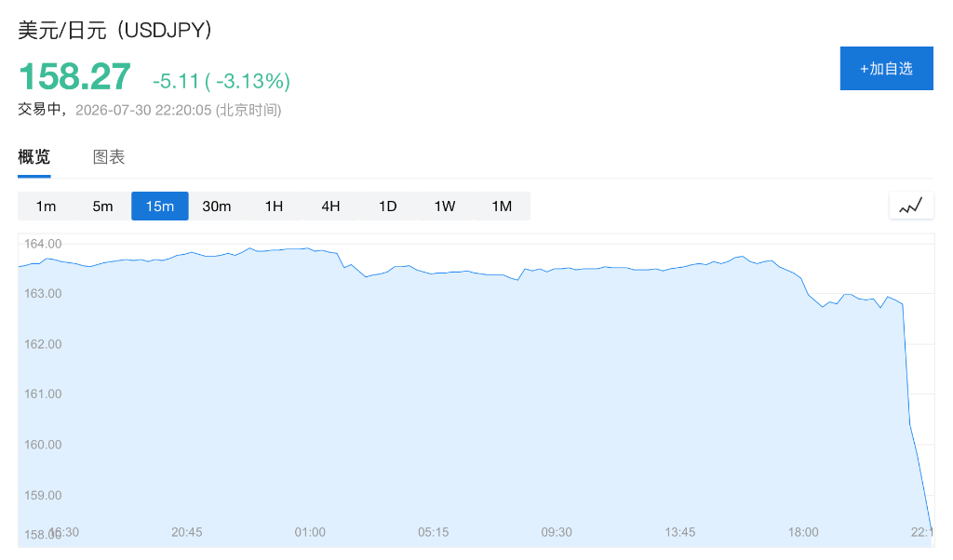This screenshot has width=953, height=560.
Task: Open the 图表 chart tab
Action: [x=109, y=157]
